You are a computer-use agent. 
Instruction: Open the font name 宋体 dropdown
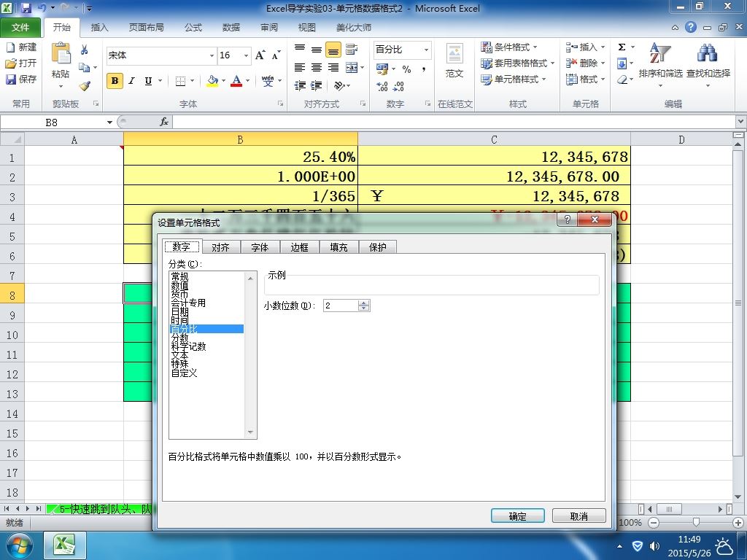(212, 55)
